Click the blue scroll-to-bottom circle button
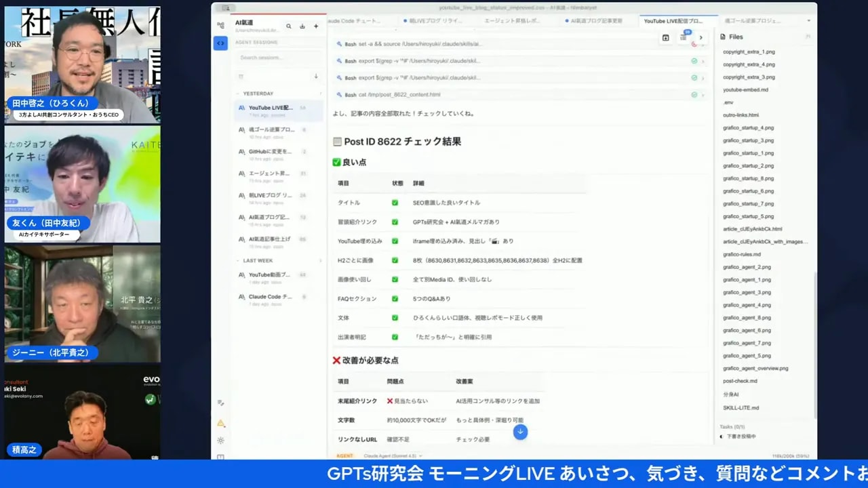This screenshot has width=868, height=488. (520, 432)
